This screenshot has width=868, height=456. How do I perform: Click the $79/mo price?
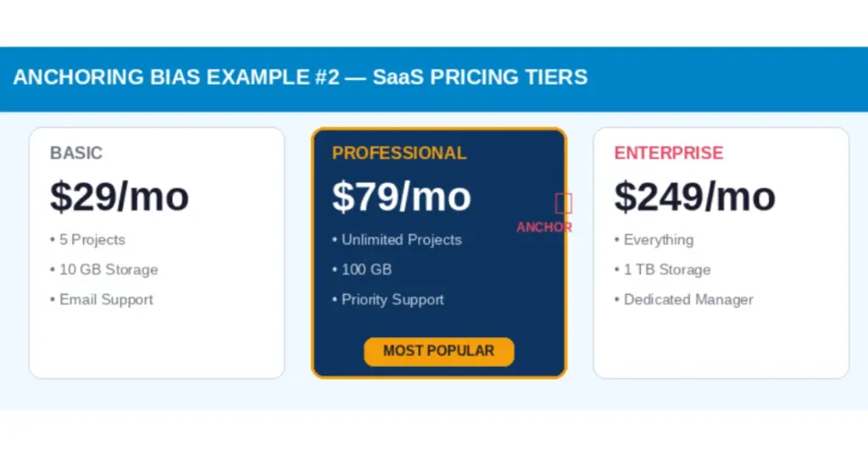(401, 197)
